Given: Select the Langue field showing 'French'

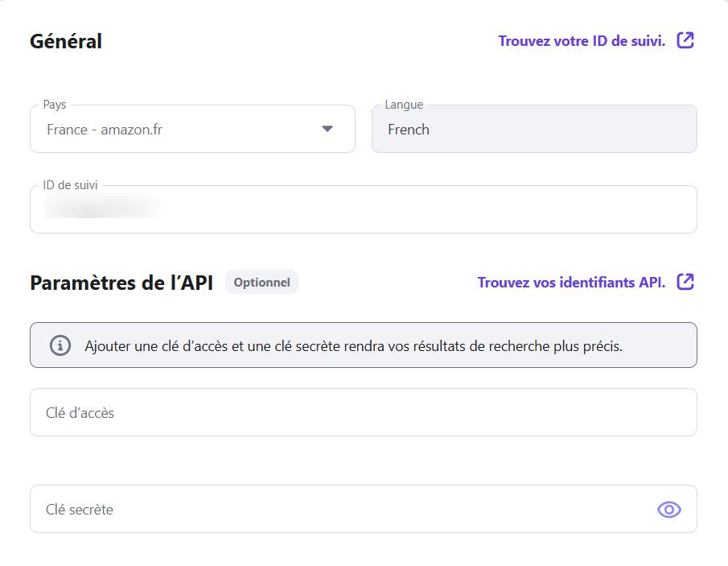Looking at the screenshot, I should point(533,129).
